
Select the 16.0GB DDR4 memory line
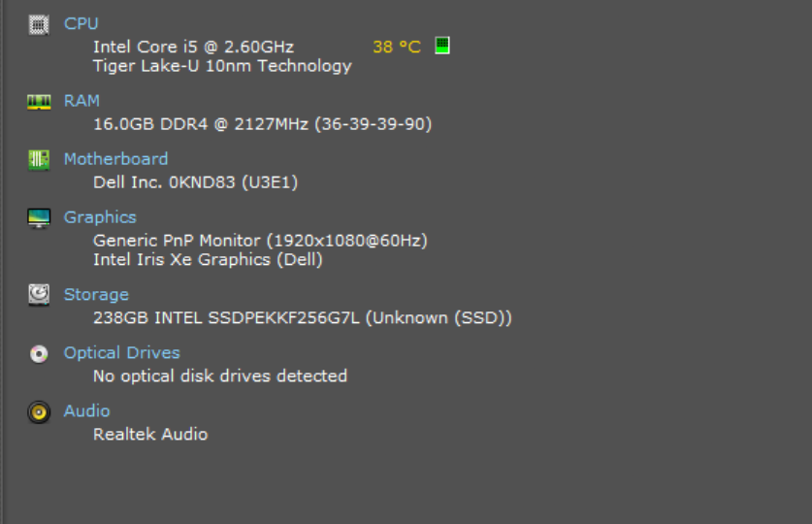pyautogui.click(x=262, y=124)
